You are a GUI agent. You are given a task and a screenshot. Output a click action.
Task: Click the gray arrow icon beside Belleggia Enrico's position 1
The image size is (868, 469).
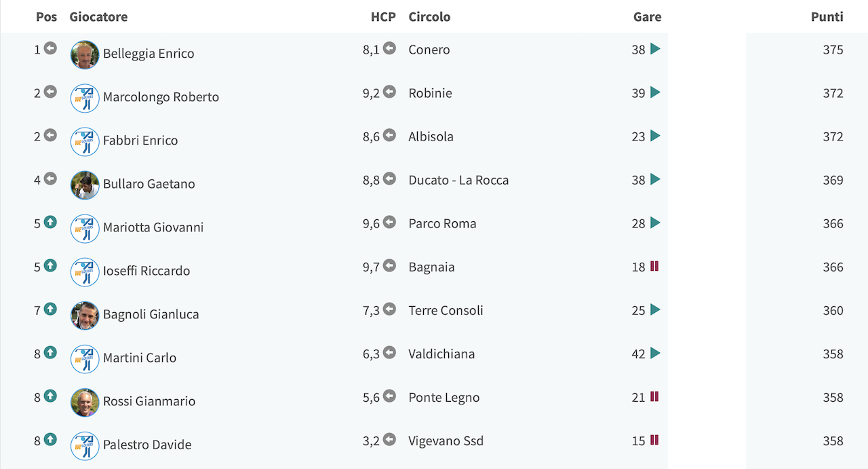[x=50, y=48]
